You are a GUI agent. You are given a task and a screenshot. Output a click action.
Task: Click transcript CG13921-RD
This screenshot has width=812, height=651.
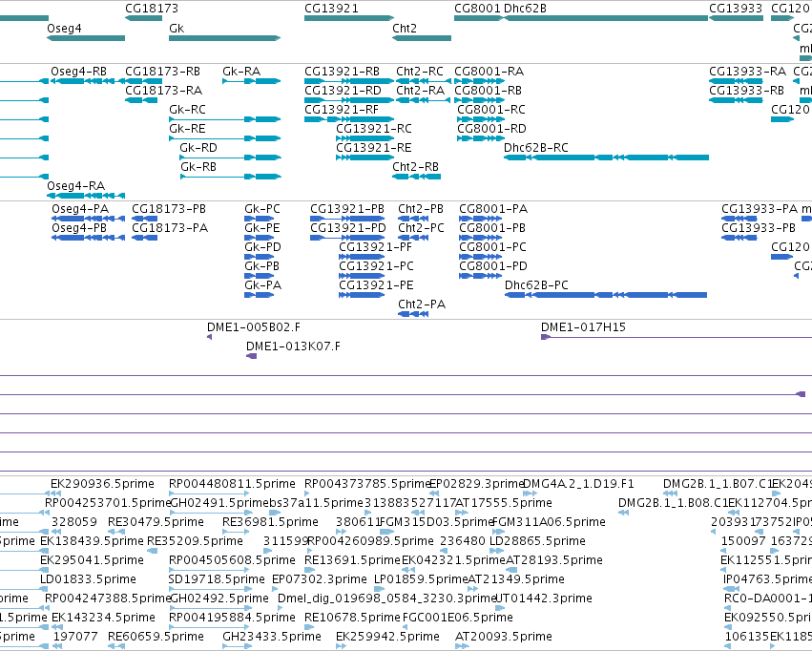[343, 90]
